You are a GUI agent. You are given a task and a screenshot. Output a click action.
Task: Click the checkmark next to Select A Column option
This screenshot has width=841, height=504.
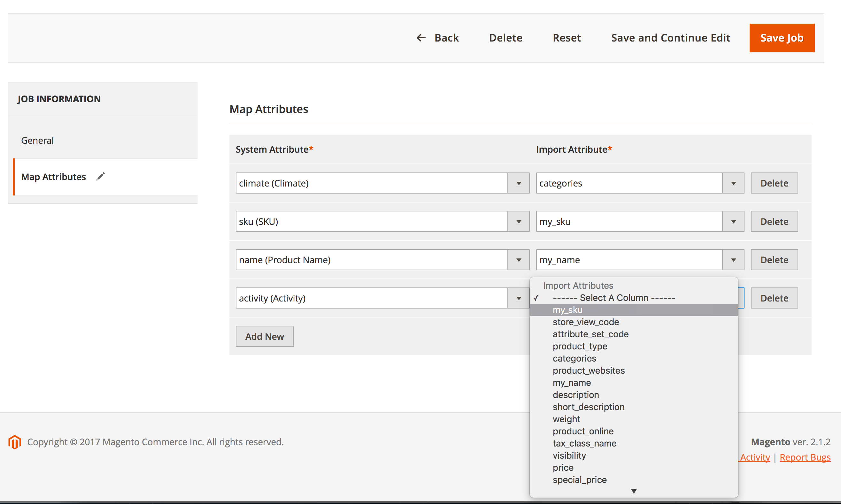tap(537, 297)
